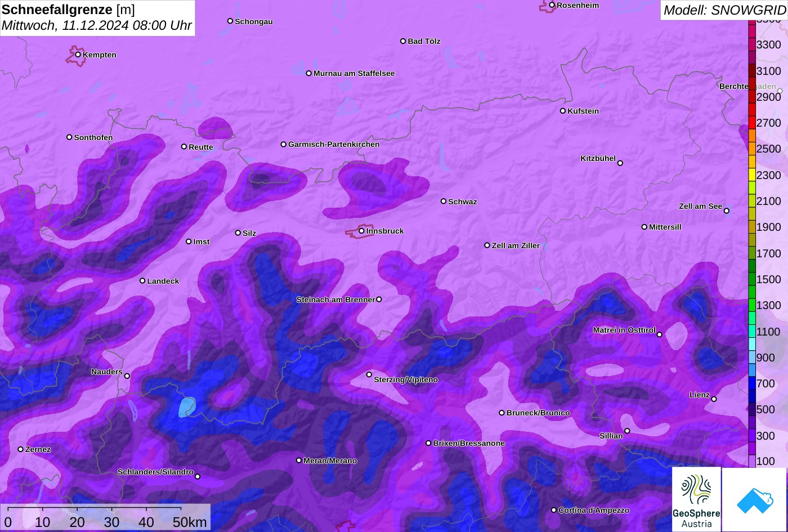This screenshot has height=532, width=788.
Task: Click the date Mittwoch, 11.12.2024 08:00 Uhr
Action: tap(97, 25)
